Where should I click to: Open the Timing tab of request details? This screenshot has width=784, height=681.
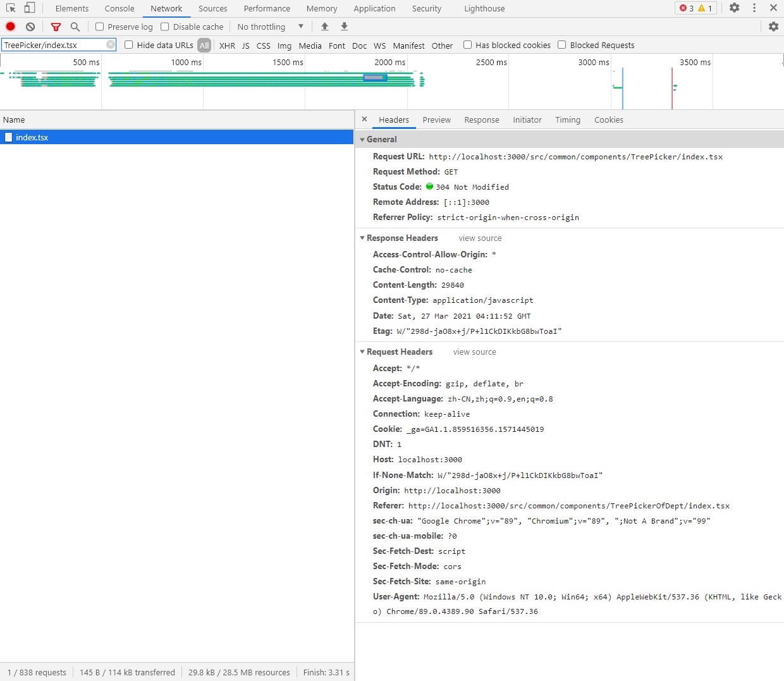pyautogui.click(x=567, y=120)
